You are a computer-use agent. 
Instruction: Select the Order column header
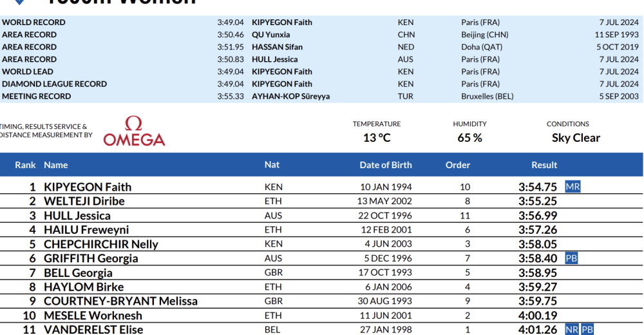point(458,165)
